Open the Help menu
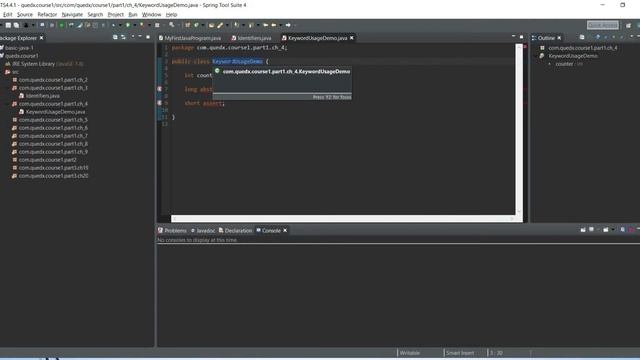Screen dimensions: 640x360 tap(171, 14)
